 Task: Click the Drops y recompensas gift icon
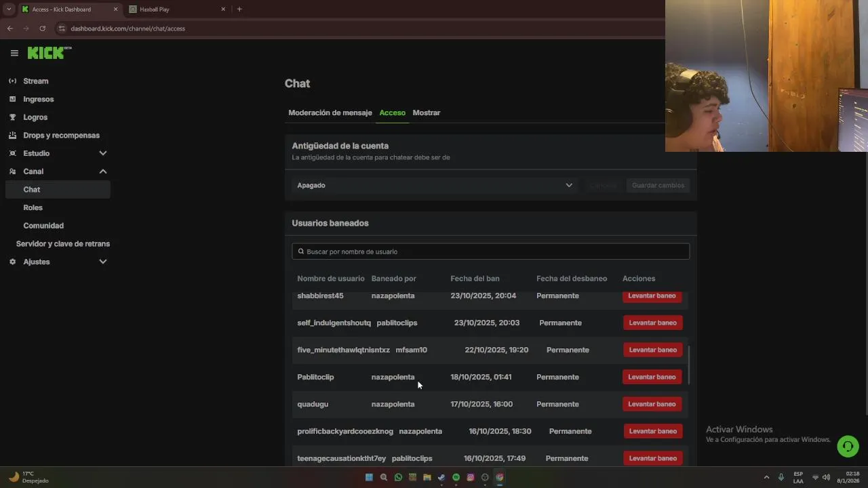click(12, 135)
